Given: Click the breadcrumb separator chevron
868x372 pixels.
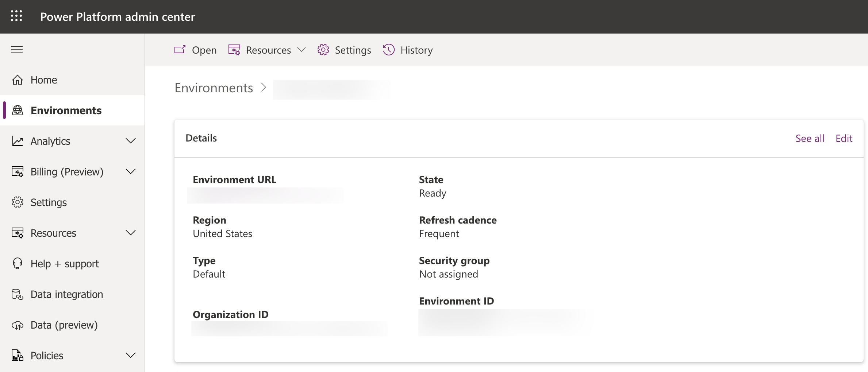Looking at the screenshot, I should tap(264, 88).
